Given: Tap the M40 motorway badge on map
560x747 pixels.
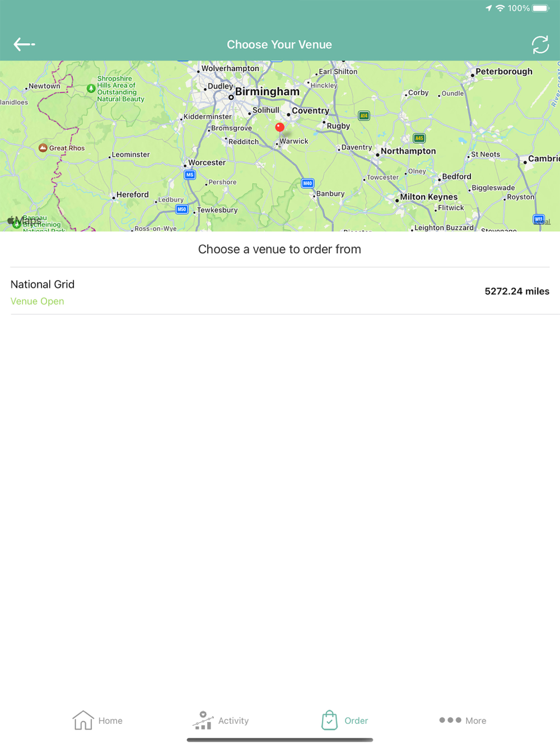Looking at the screenshot, I should click(x=307, y=183).
